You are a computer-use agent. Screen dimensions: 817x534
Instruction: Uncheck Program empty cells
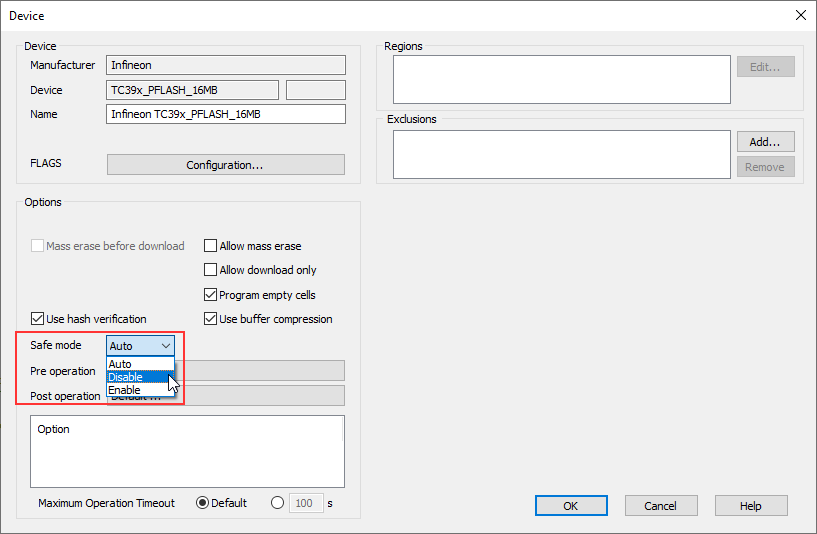point(211,295)
